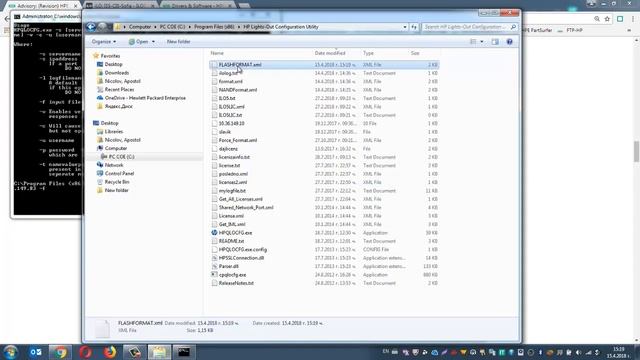This screenshot has width=640, height=360.
Task: Select Recent Places in navigation pane
Action: (119, 89)
